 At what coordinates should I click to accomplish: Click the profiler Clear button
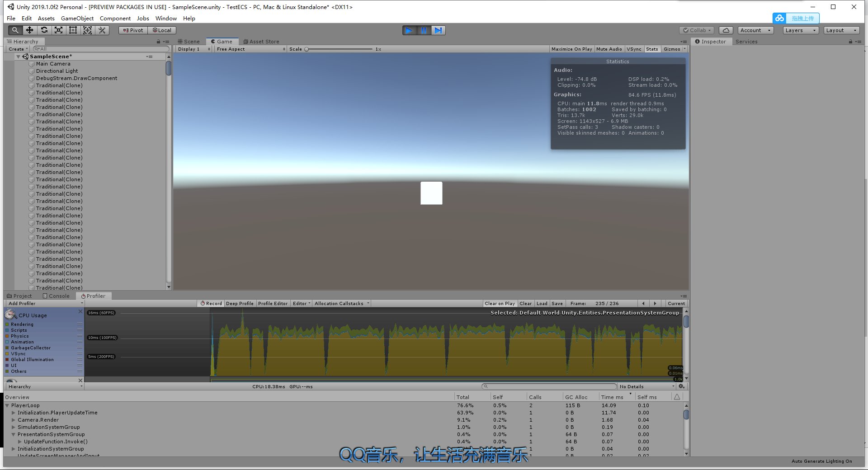(525, 304)
